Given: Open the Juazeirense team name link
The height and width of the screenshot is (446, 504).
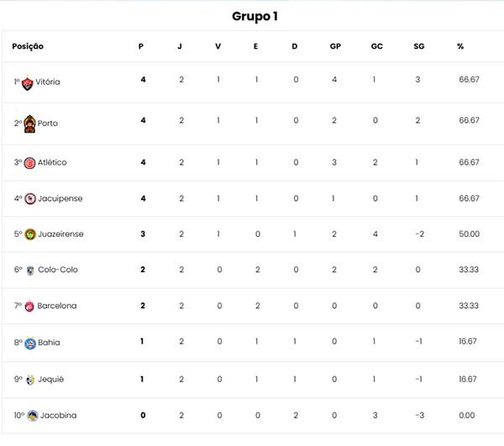Looking at the screenshot, I should pyautogui.click(x=60, y=234).
